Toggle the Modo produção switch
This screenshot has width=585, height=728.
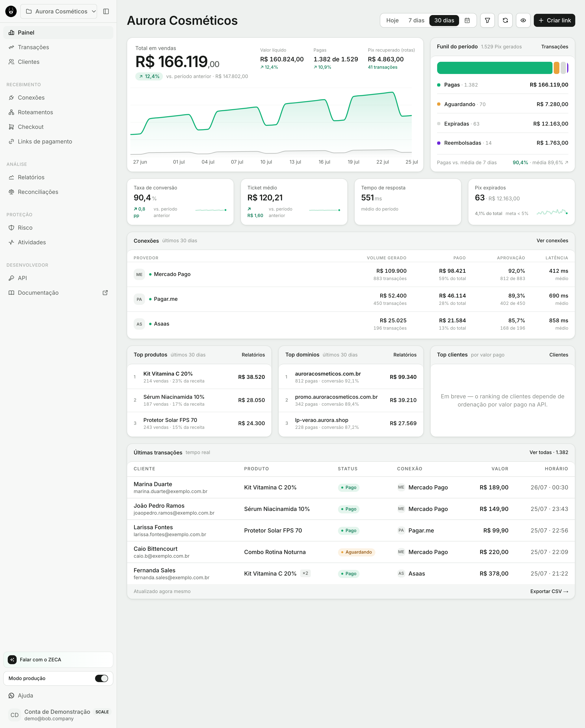pos(102,678)
